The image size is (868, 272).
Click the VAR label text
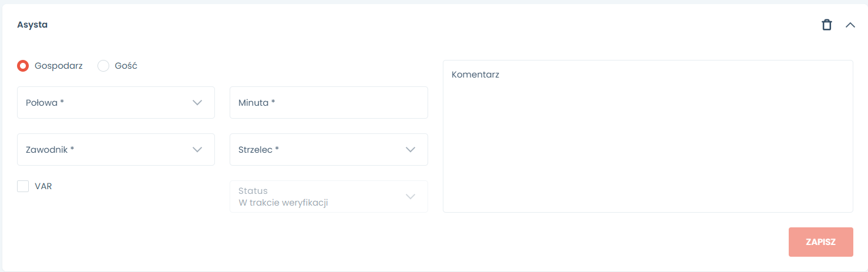click(43, 186)
